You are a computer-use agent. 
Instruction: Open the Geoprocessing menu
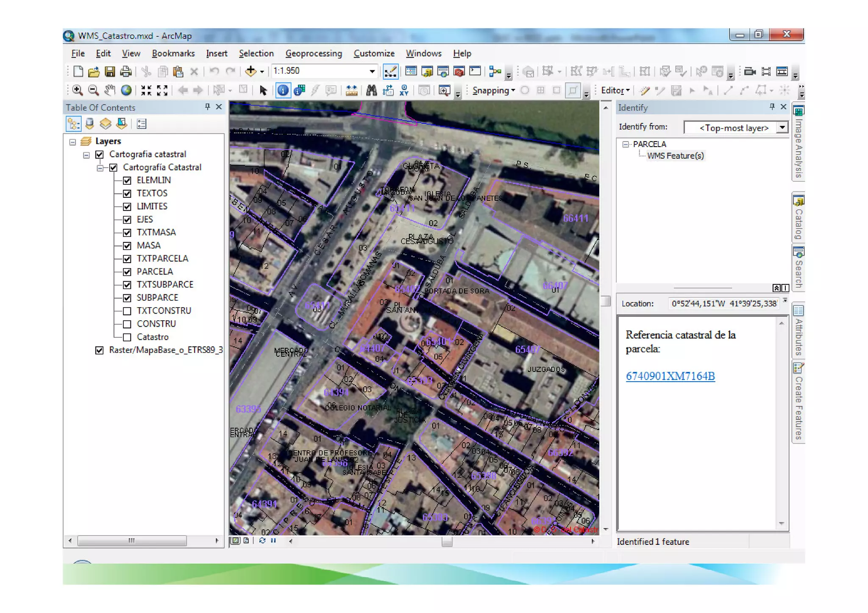[313, 53]
